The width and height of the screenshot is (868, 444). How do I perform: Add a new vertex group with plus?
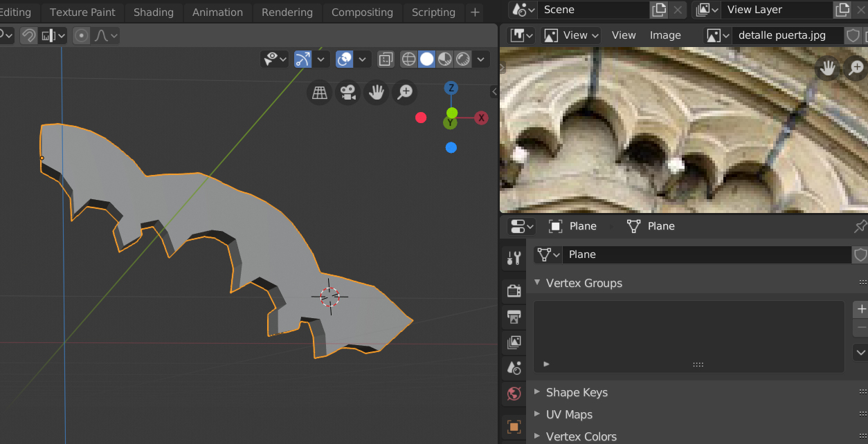pyautogui.click(x=861, y=309)
